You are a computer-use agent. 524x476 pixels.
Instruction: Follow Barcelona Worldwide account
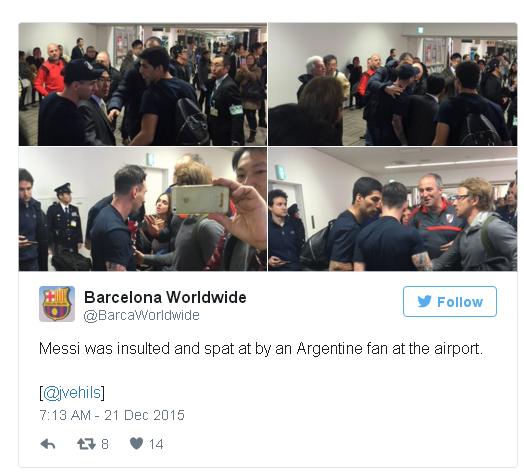point(450,302)
